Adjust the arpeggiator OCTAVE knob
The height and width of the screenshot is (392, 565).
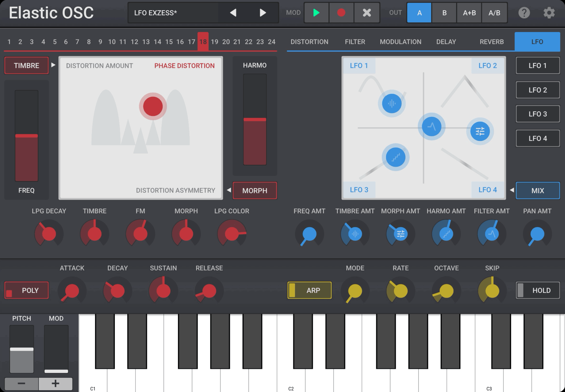(x=446, y=291)
